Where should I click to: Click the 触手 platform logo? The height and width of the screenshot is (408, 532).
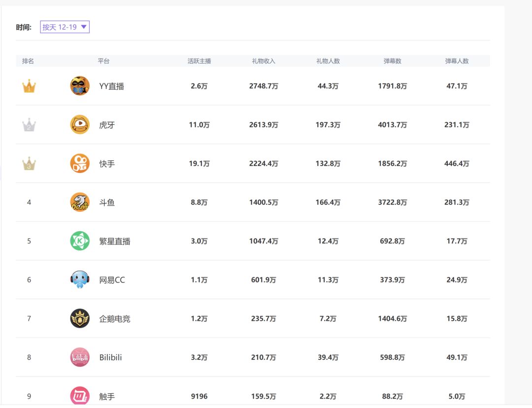[80, 396]
